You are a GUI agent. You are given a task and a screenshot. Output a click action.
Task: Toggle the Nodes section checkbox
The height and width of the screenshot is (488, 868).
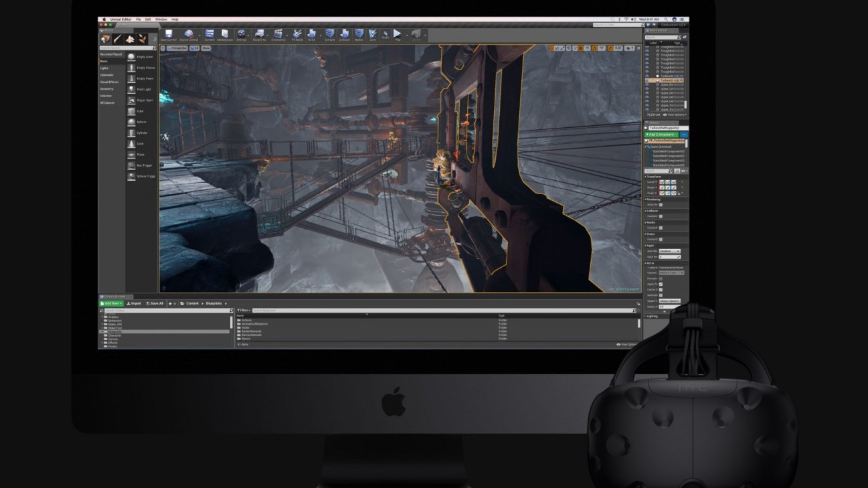pyautogui.click(x=661, y=228)
